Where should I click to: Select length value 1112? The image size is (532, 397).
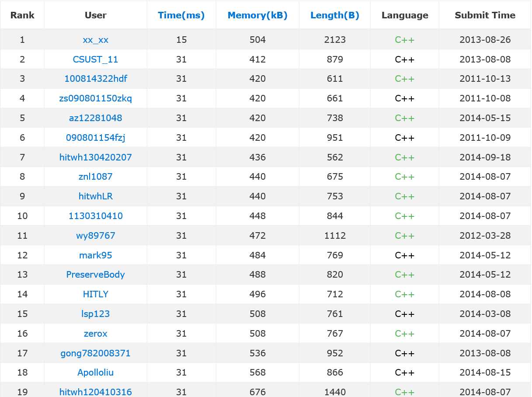pos(335,236)
